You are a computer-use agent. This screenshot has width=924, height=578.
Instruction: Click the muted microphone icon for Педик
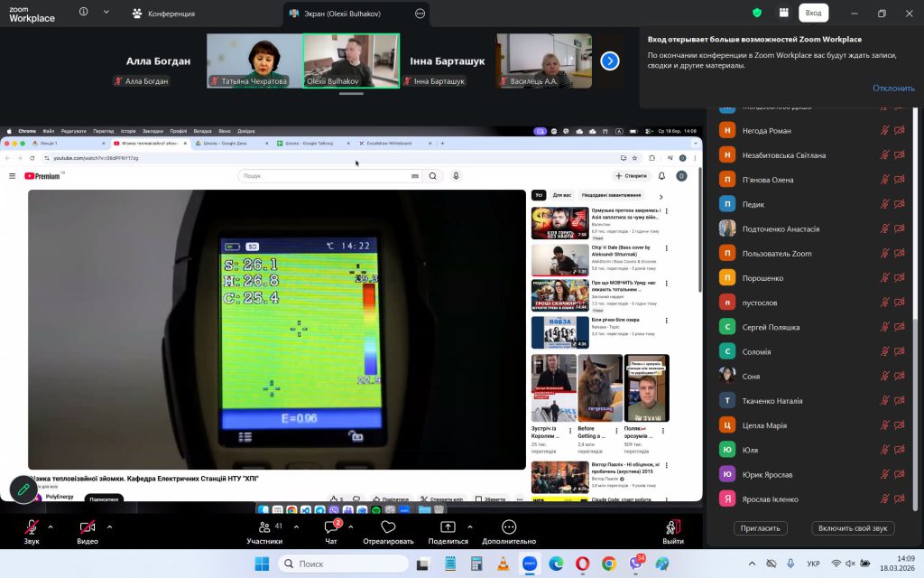[x=884, y=204]
